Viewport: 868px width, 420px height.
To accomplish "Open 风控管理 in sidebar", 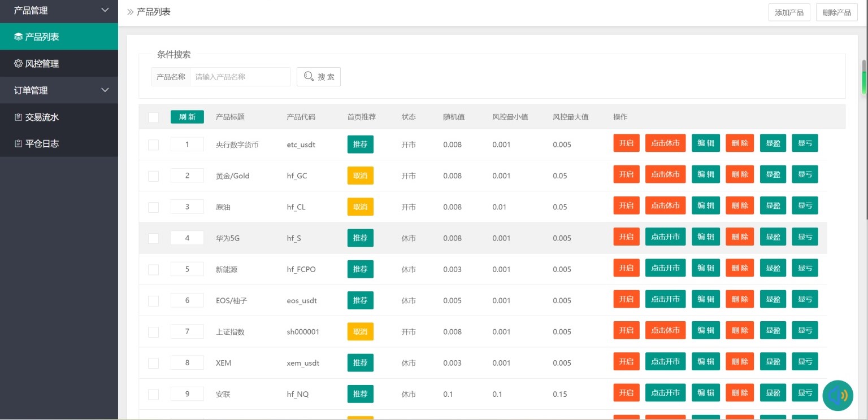I will click(59, 63).
